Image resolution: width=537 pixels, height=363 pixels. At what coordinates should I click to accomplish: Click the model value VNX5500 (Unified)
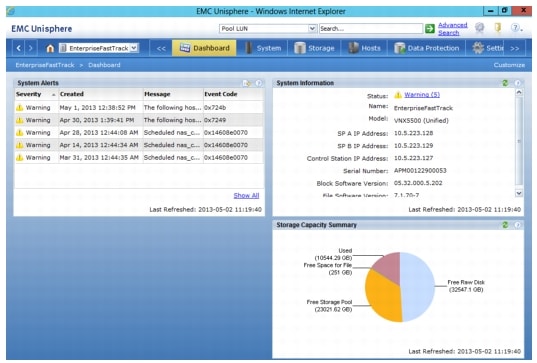click(x=421, y=121)
